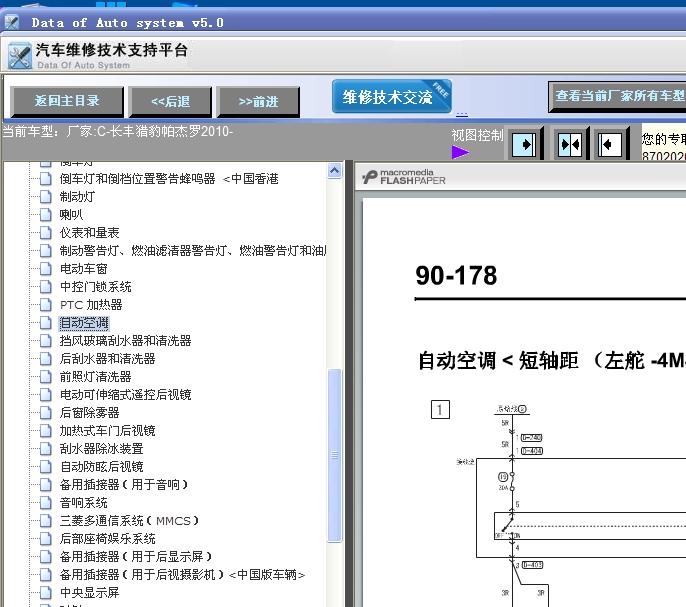This screenshot has height=607, width=686.
Task: Click the expand-left view control icon
Action: (x=610, y=144)
